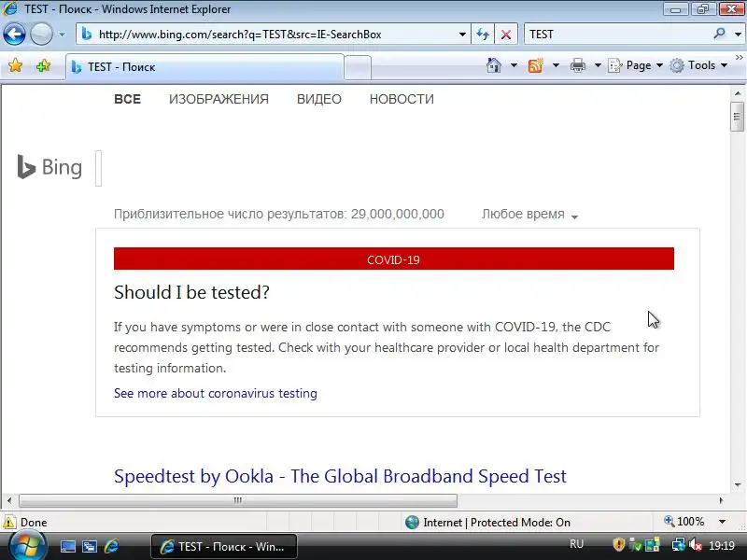Screen dimensions: 747x560
Task: Go back with the Back arrow button
Action: 14,35
